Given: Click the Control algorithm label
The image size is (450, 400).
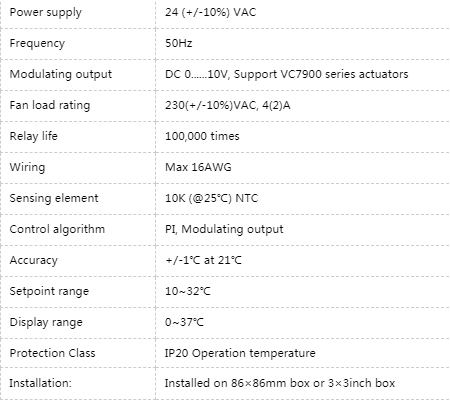Looking at the screenshot, I should coord(57,229).
